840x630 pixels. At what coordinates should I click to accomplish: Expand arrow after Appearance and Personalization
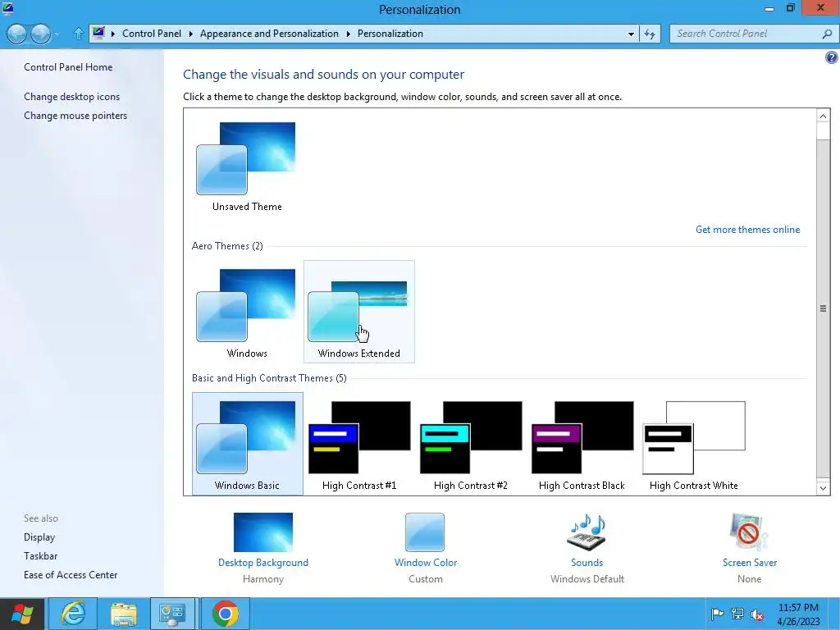coord(348,34)
